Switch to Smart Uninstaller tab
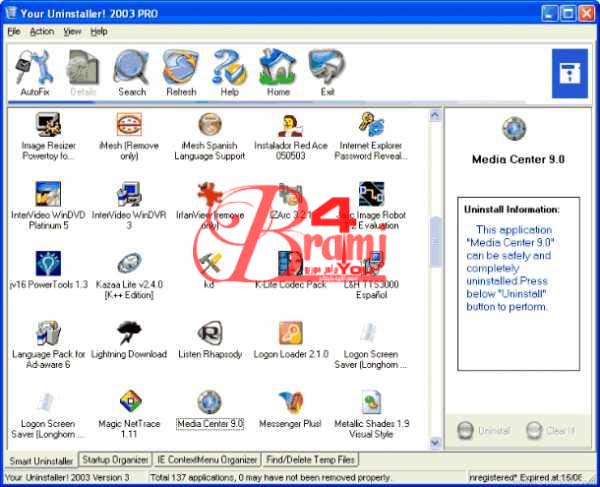Viewport: 600px width, 487px height. pos(41,461)
